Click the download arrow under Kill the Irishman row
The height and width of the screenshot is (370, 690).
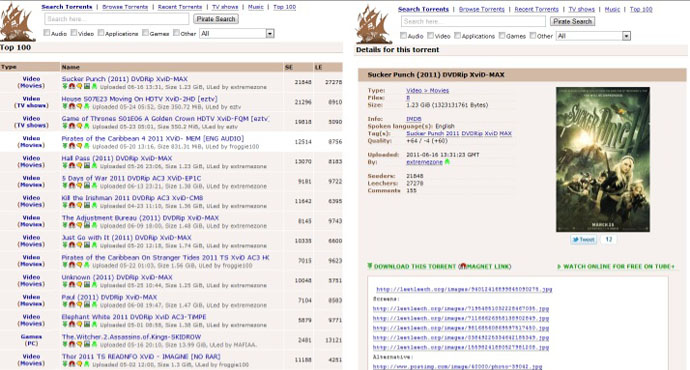[x=65, y=205]
